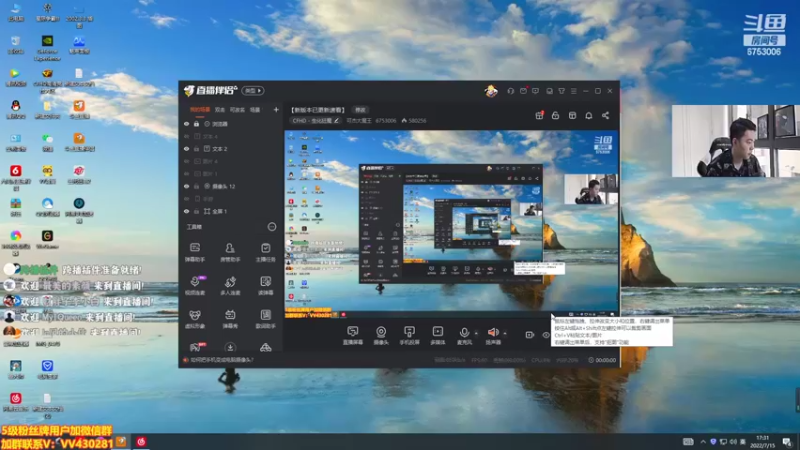Expand the microphone options arrow
Image resolution: width=800 pixels, height=450 pixels.
click(x=476, y=333)
